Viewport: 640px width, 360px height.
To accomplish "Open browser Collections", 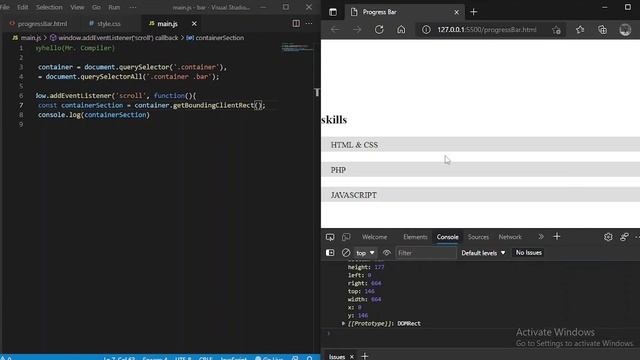I will pos(602,30).
